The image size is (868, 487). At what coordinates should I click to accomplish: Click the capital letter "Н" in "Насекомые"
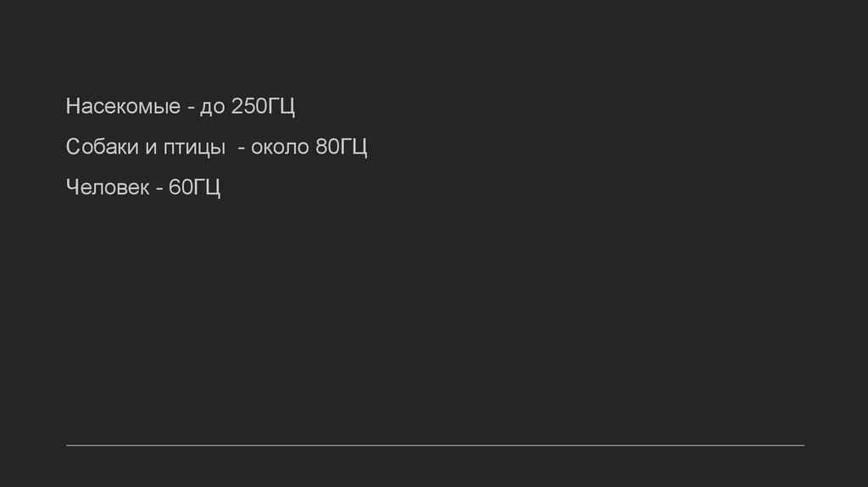point(74,108)
